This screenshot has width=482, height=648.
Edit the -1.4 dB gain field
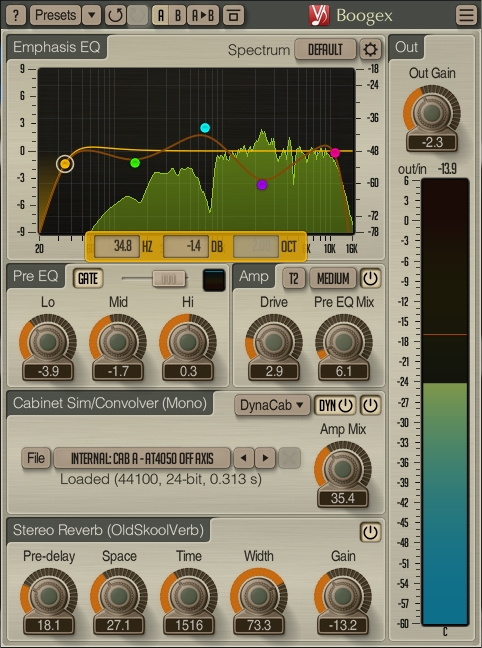click(186, 246)
